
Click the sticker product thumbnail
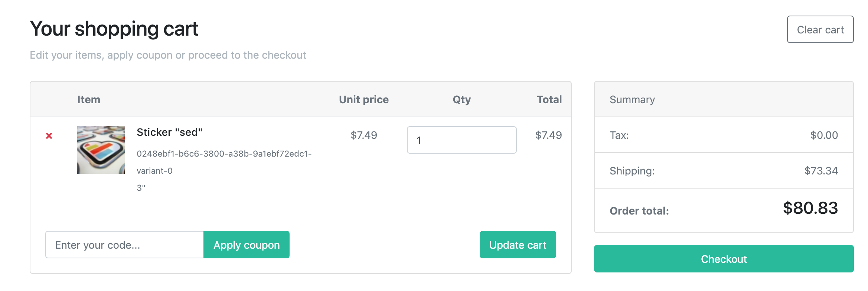[x=101, y=150]
